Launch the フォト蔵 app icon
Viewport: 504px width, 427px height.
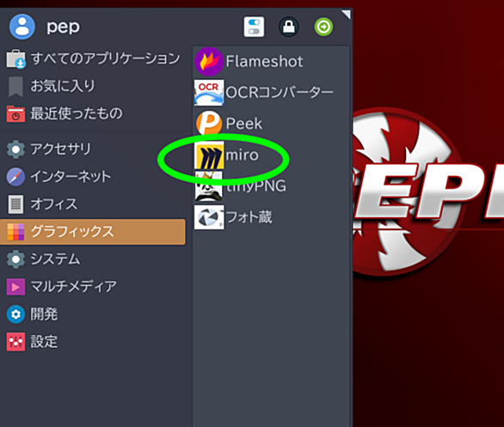(209, 217)
